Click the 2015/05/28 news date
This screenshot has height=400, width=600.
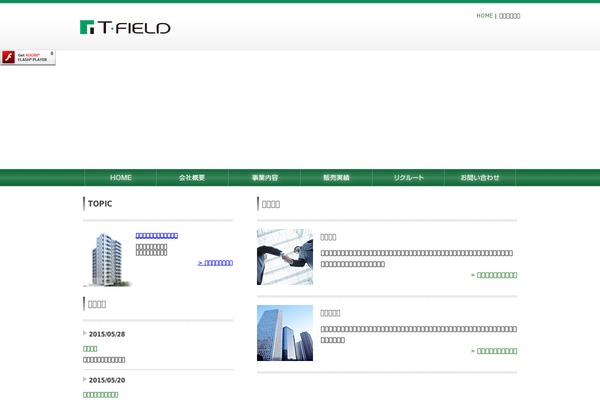coord(107,334)
